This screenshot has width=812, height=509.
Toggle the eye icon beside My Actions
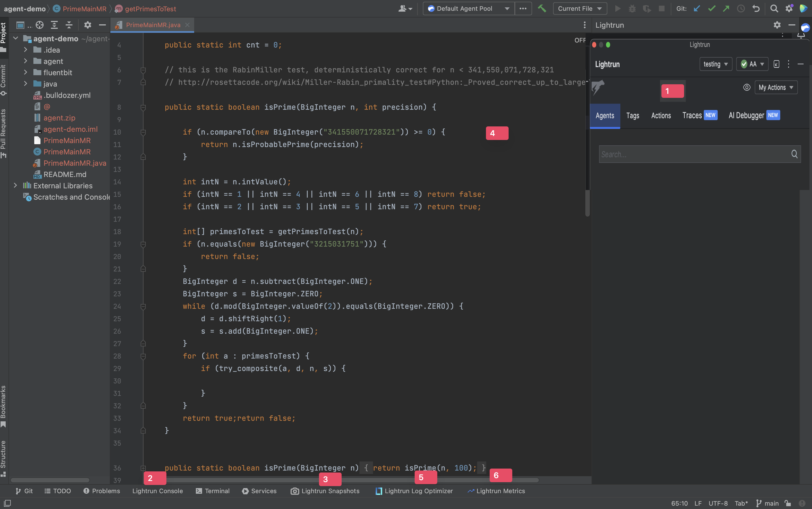[x=747, y=88]
